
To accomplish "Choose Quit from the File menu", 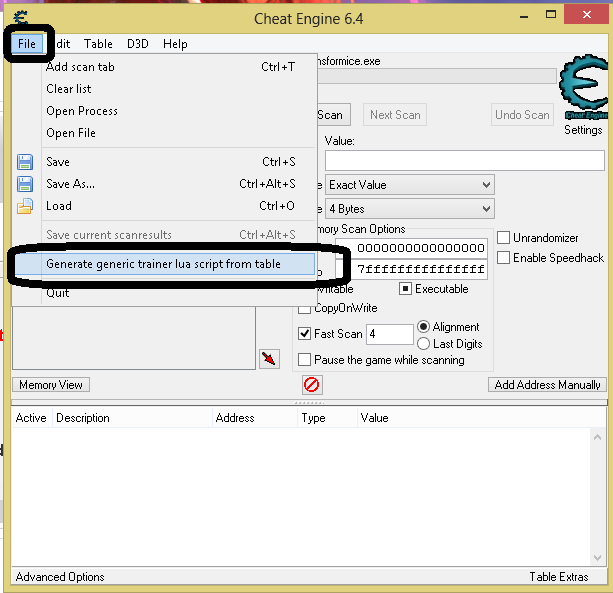I will [164, 292].
